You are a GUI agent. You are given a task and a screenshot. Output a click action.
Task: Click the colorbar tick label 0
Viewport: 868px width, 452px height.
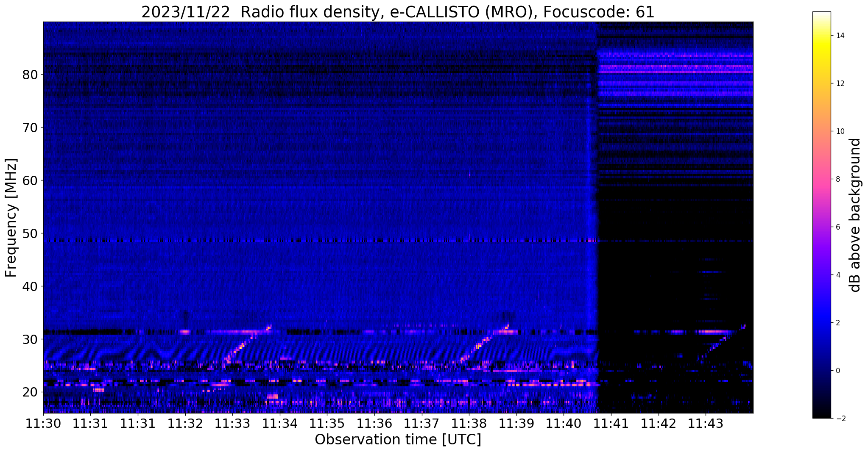837,371
